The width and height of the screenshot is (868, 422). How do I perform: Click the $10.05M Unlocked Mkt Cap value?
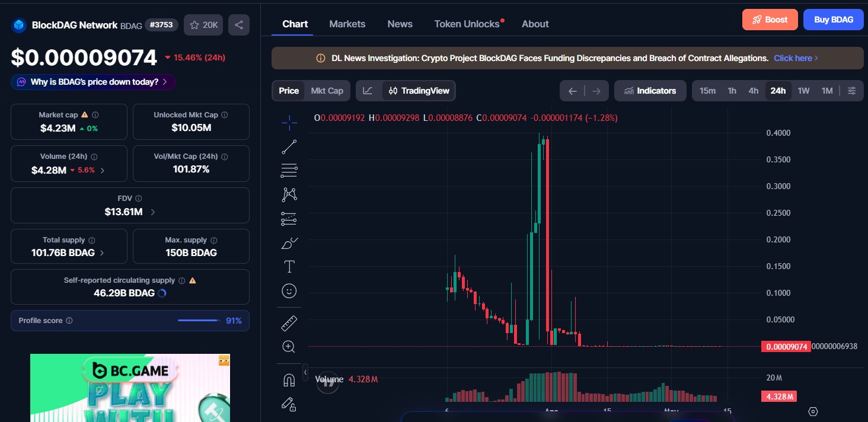192,128
